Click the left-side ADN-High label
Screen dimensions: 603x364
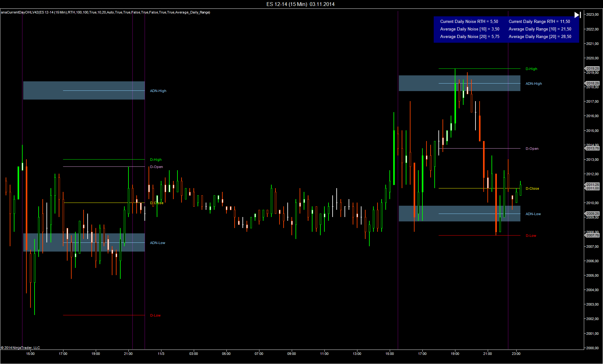pyautogui.click(x=158, y=91)
